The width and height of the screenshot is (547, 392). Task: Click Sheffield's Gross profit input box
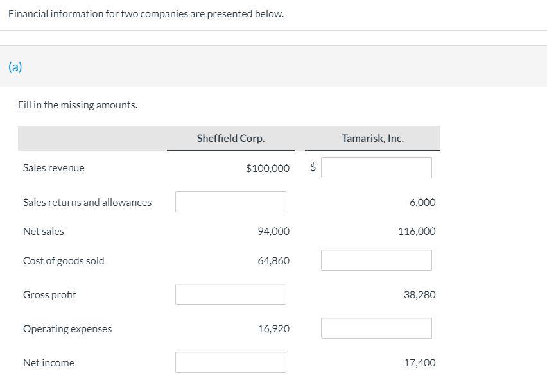click(230, 294)
